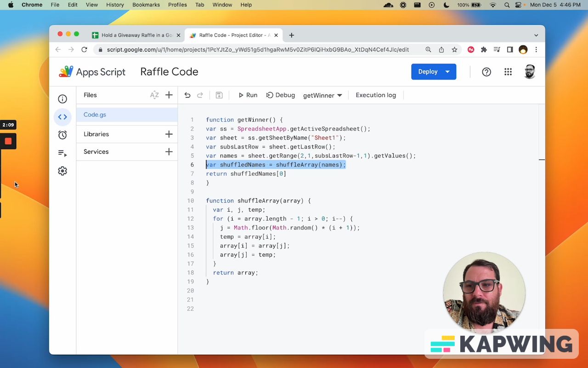
Task: Click the Raffle Code project title
Action: pyautogui.click(x=169, y=72)
